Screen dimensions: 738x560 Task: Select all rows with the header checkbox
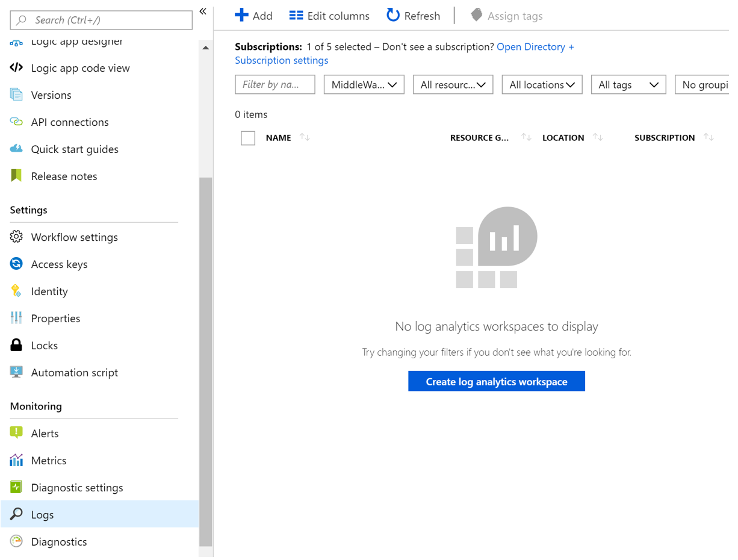247,138
